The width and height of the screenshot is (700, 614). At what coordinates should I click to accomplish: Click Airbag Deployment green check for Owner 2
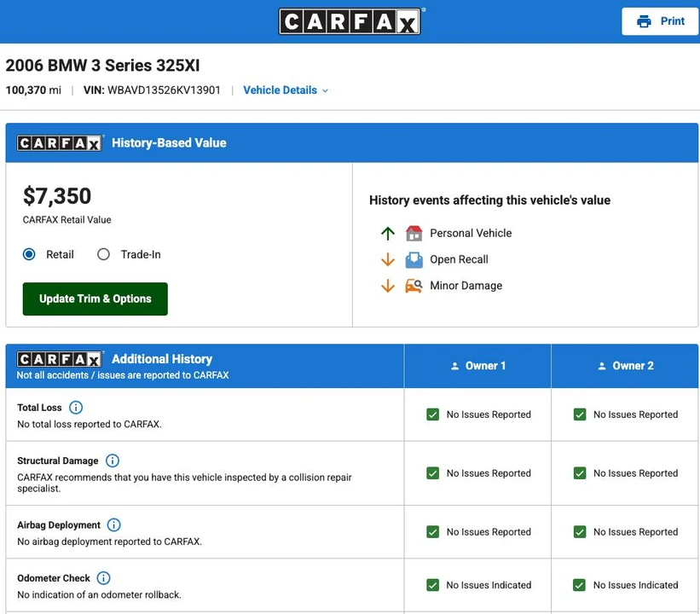(580, 532)
